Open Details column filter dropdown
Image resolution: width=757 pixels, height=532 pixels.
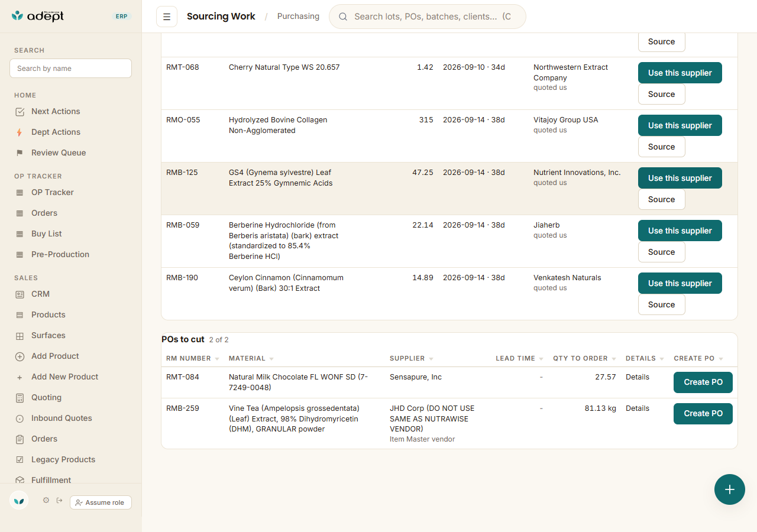662,359
